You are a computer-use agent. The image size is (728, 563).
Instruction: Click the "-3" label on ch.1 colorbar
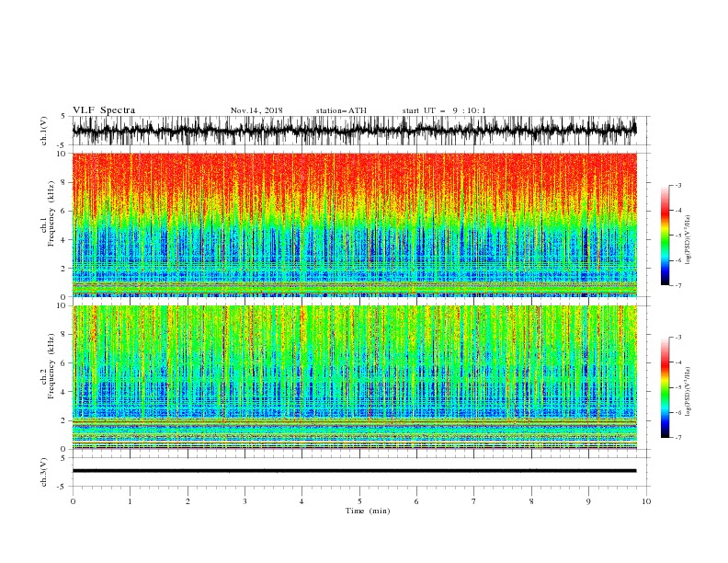click(677, 185)
